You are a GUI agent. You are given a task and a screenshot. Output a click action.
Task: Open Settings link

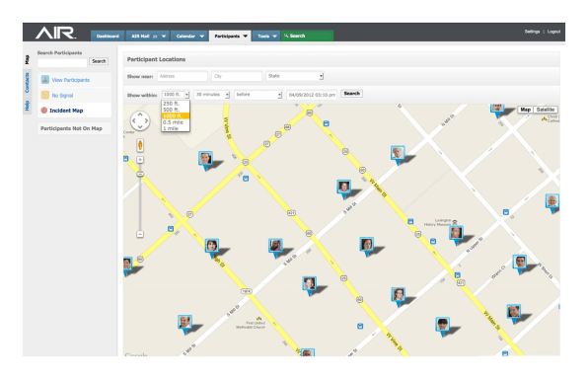tap(532, 32)
